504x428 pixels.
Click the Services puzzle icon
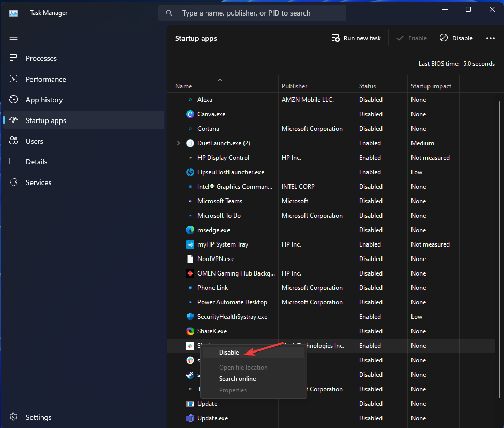(x=13, y=182)
